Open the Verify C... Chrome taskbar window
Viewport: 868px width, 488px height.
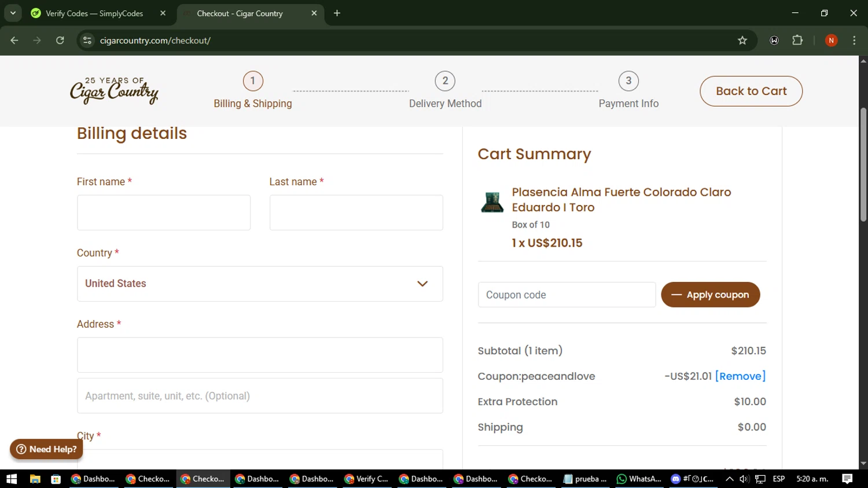pos(366,479)
